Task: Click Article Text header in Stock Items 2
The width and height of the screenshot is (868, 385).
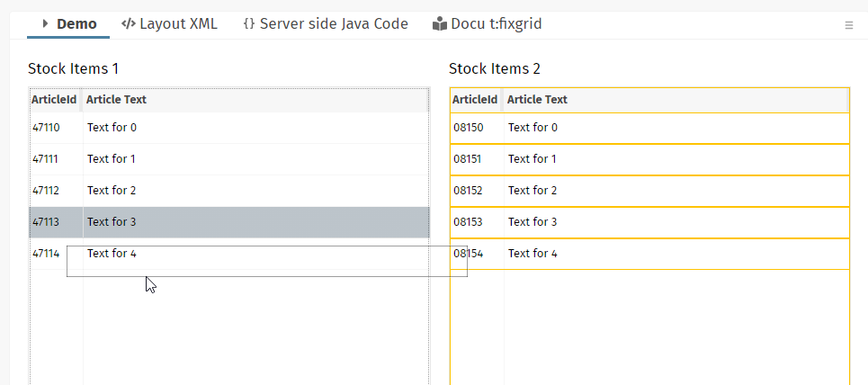Action: [538, 100]
